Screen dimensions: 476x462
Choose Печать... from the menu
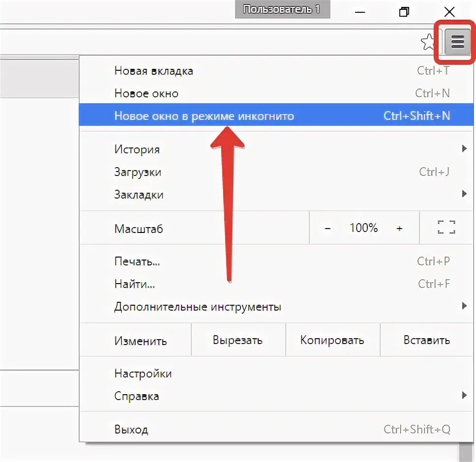point(276,261)
